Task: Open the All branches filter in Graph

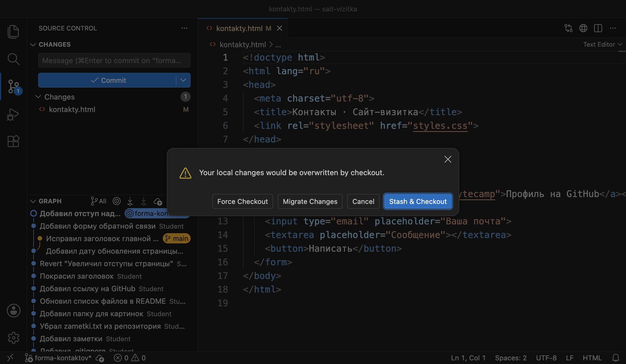Action: 98,201
